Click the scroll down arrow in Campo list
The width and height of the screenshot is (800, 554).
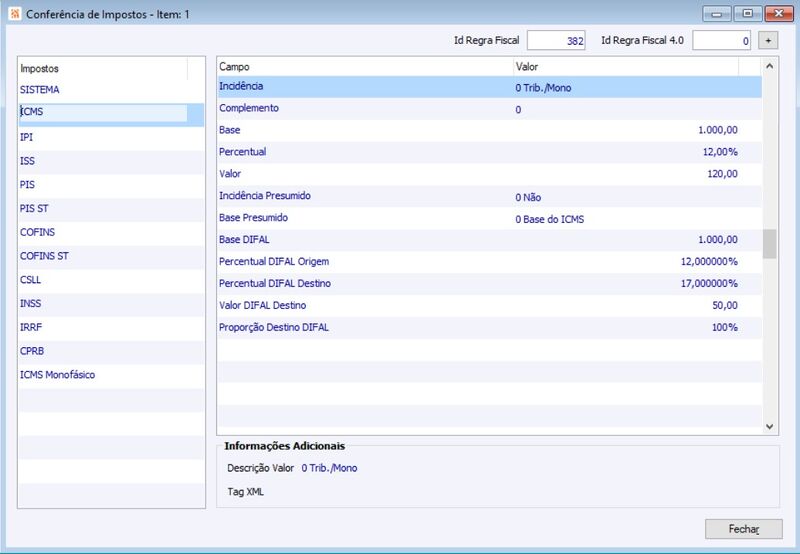[x=769, y=426]
